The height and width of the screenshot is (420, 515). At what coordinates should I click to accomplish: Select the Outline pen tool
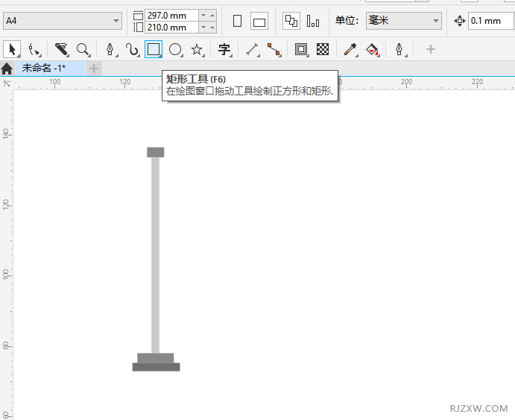[x=399, y=50]
